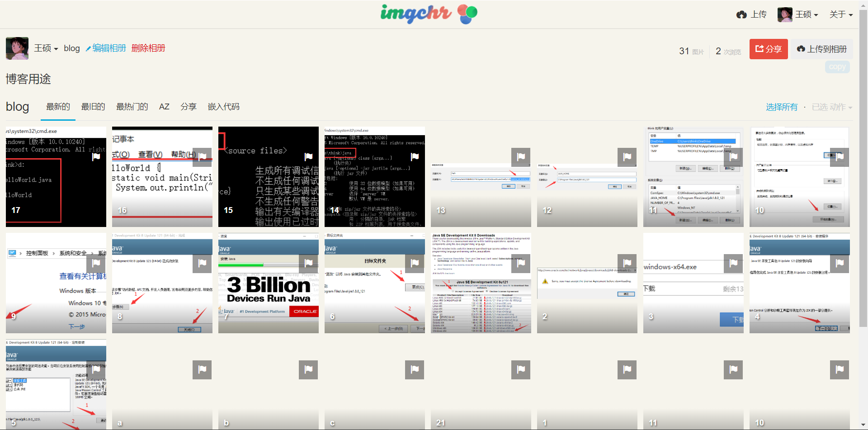The image size is (868, 430).
Task: Click the flag icon on thumbnail 15
Action: 308,156
